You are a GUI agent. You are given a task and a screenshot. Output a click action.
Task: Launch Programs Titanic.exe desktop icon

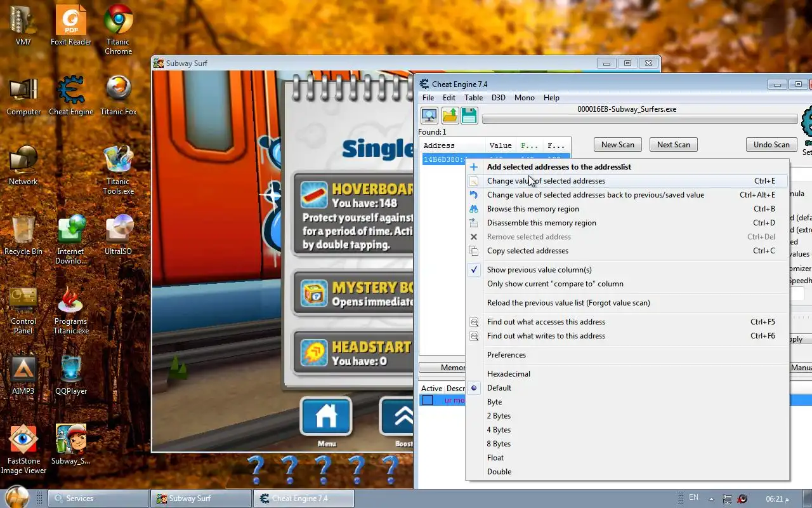tap(71, 310)
